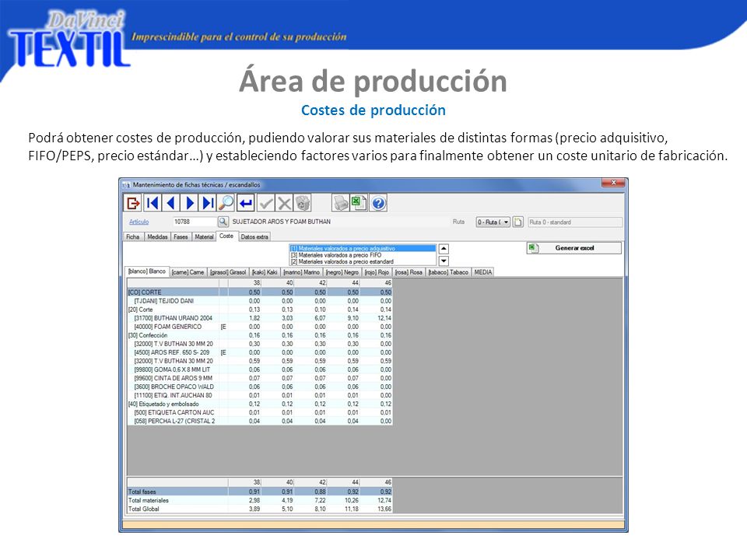Close the fichas técnicas window

[x=613, y=183]
